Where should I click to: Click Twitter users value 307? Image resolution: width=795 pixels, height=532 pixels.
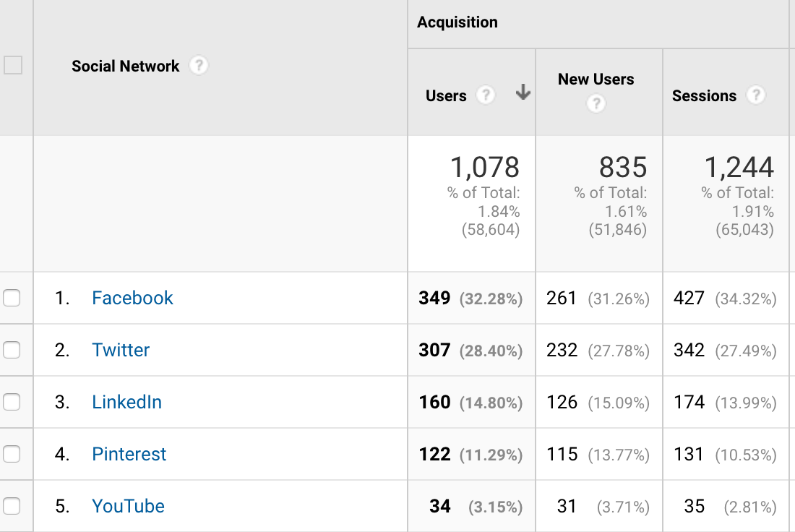pos(434,350)
